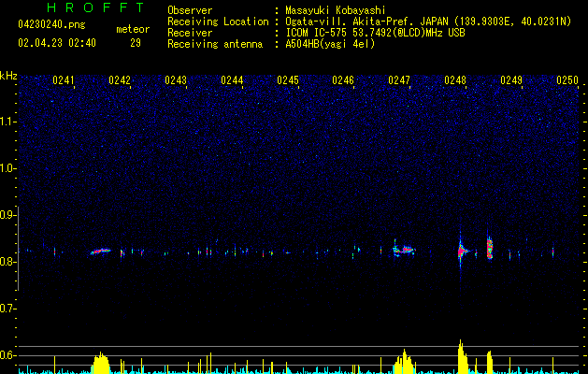Click the 0246 time marker
Image resolution: width=588 pixels, height=374 pixels.
(x=343, y=80)
